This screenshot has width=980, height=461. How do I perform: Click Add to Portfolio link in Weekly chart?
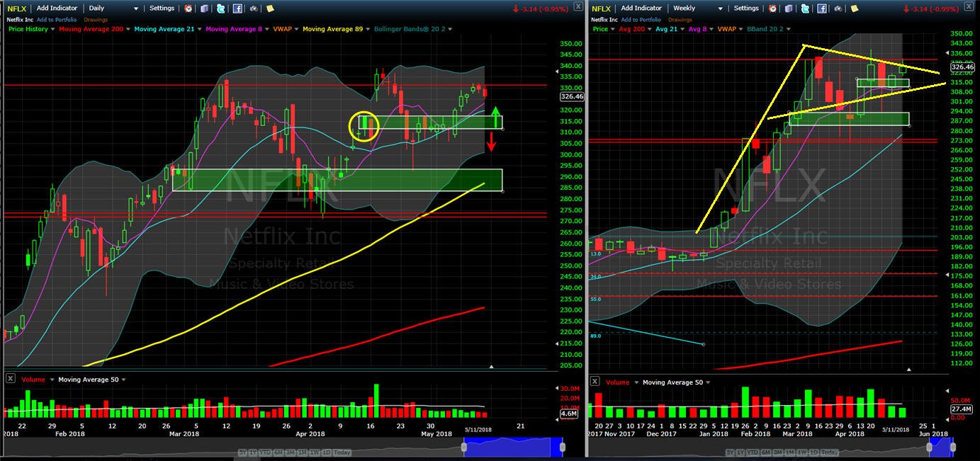(x=641, y=20)
